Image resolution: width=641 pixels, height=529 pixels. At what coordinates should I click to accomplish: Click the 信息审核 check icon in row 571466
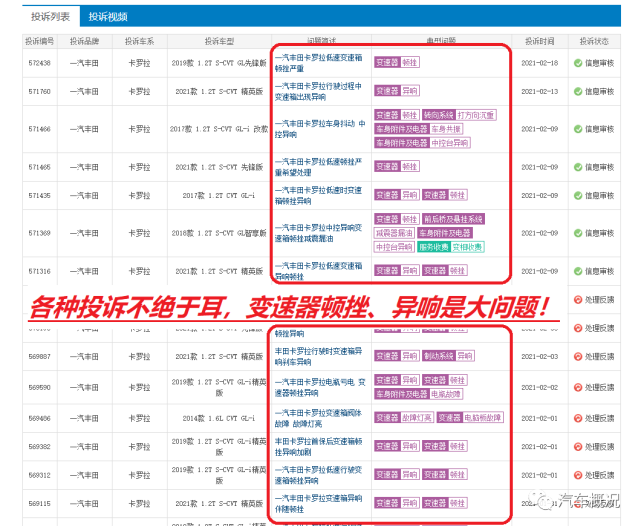(578, 129)
